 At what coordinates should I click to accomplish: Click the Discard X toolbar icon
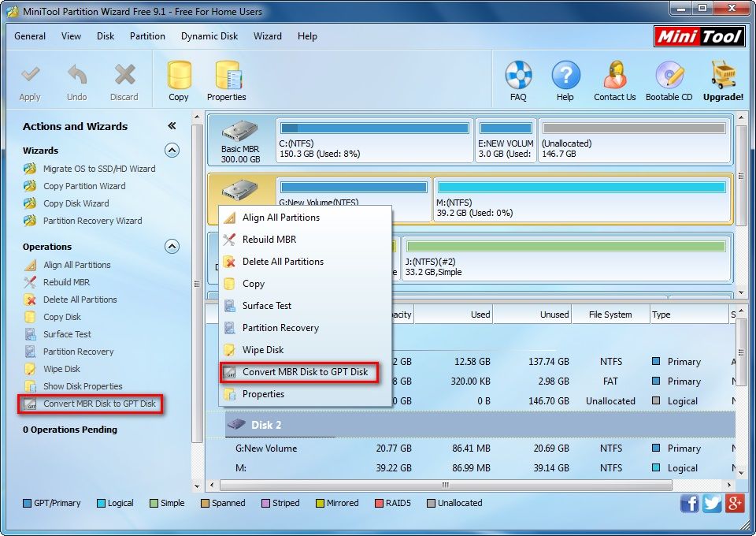click(124, 75)
